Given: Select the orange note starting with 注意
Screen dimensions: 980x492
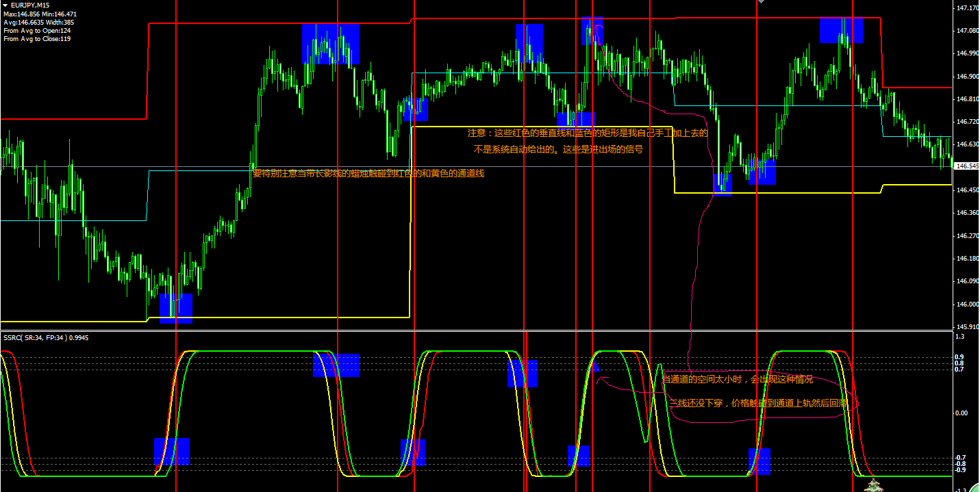Looking at the screenshot, I should [588, 133].
